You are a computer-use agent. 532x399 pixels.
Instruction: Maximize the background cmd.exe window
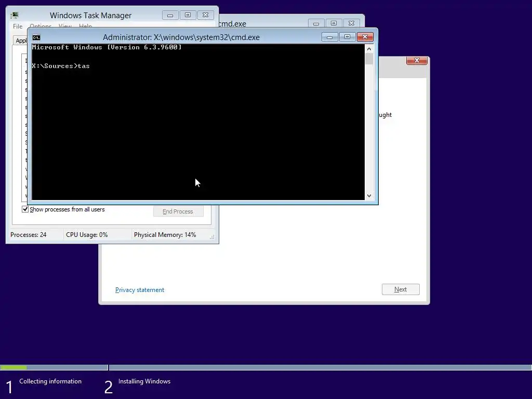(334, 23)
